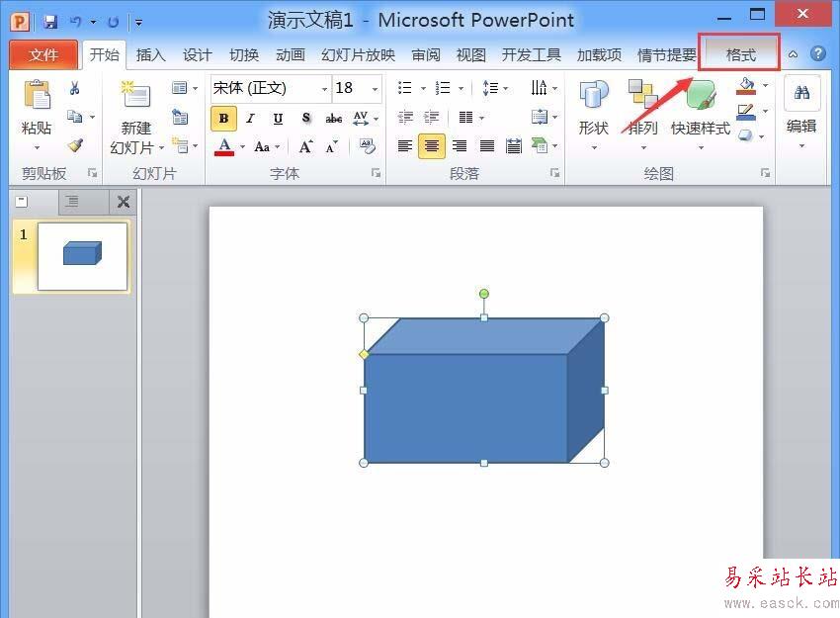
Task: Decrease list indent level
Action: click(x=405, y=118)
